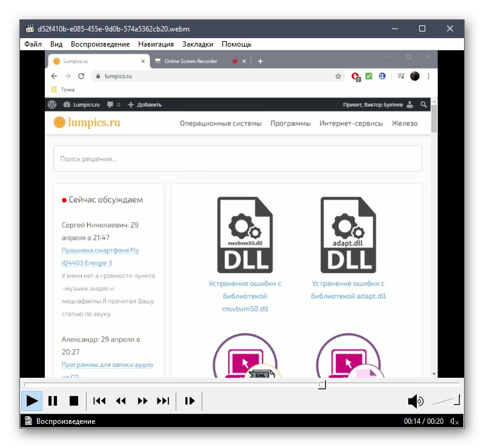
Task: Click Добавить in the admin bar
Action: click(x=145, y=105)
